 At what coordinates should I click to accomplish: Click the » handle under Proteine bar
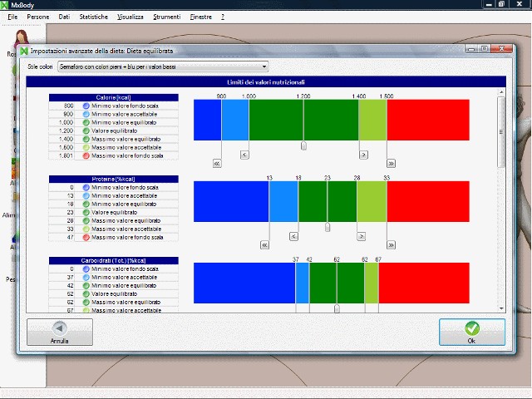tap(391, 245)
